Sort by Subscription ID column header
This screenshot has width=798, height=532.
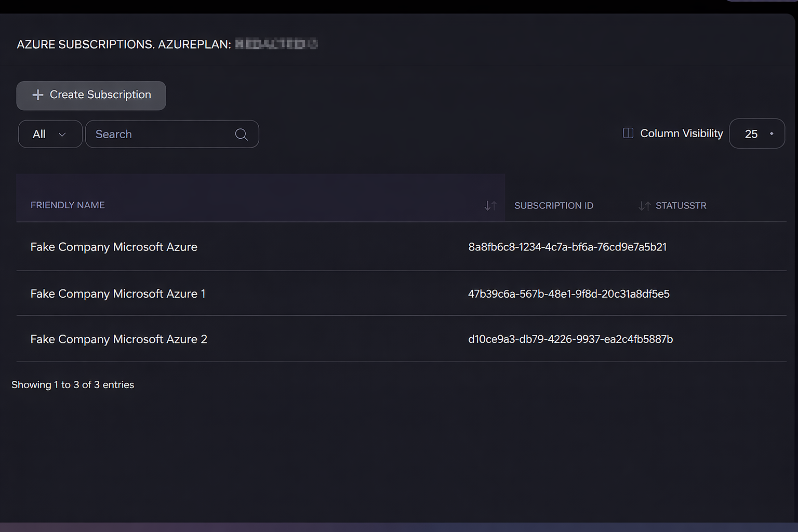[x=554, y=206]
